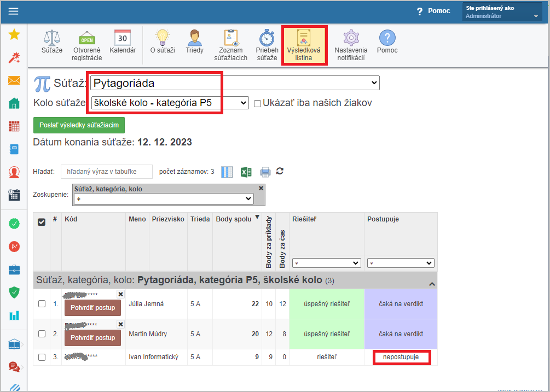Click the green checkmark badge icon
Image resolution: width=550 pixels, height=392 pixels.
tap(14, 224)
